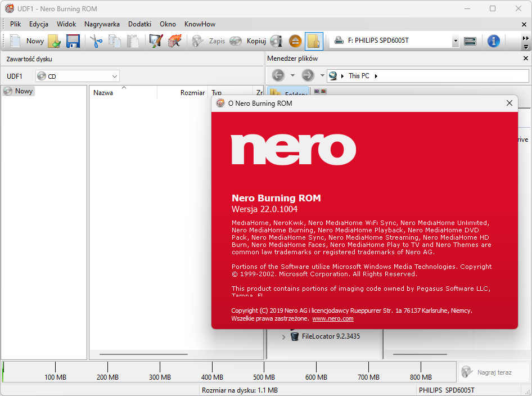Image resolution: width=532 pixels, height=396 pixels.
Task: Open the CD disc type dropdown
Action: pyautogui.click(x=78, y=76)
